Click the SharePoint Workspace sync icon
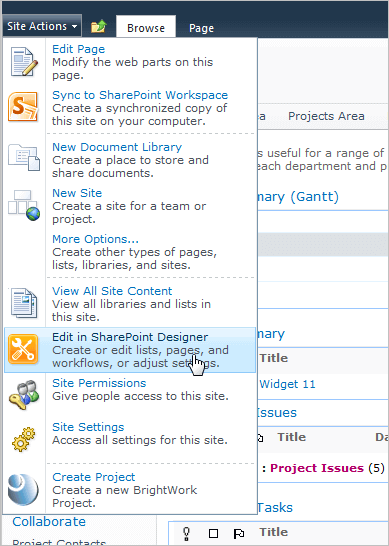The height and width of the screenshot is (546, 389). (x=23, y=107)
